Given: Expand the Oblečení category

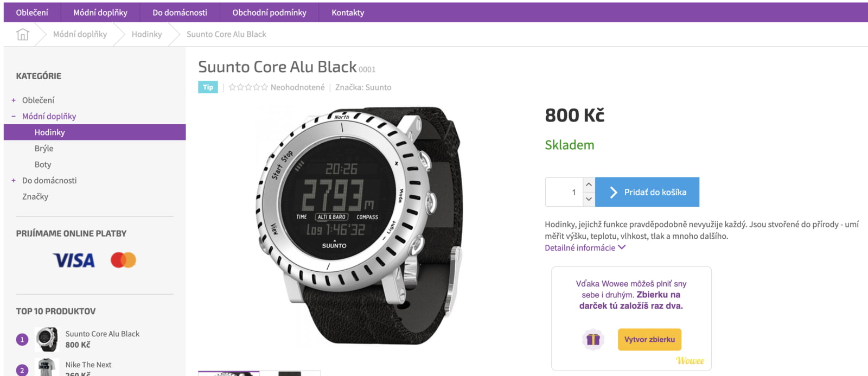Looking at the screenshot, I should 14,100.
